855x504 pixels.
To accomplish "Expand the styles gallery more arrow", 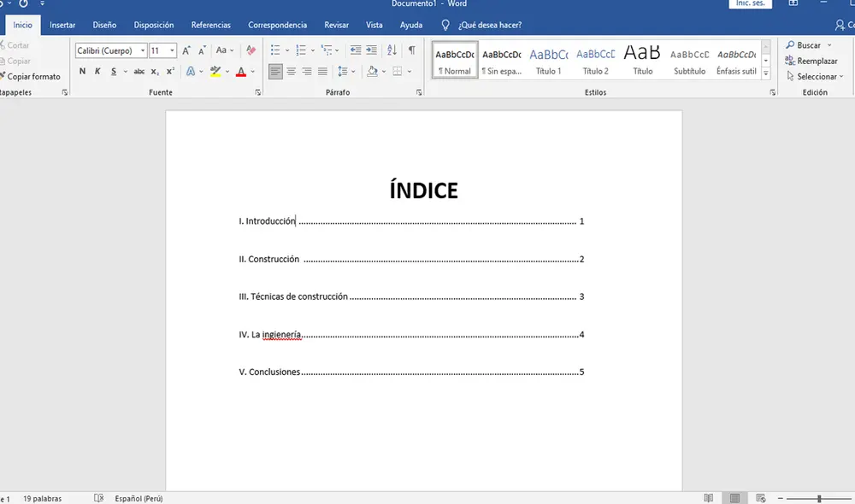I will point(766,74).
